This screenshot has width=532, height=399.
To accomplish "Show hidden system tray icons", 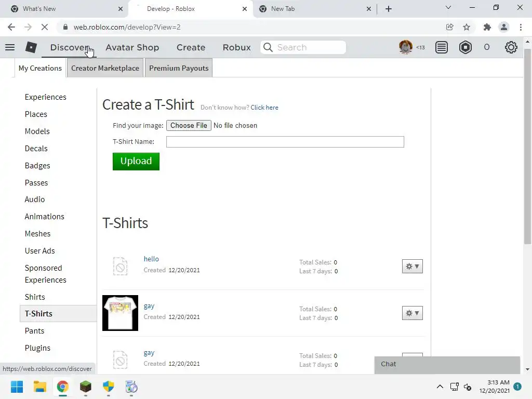I will coord(440,387).
